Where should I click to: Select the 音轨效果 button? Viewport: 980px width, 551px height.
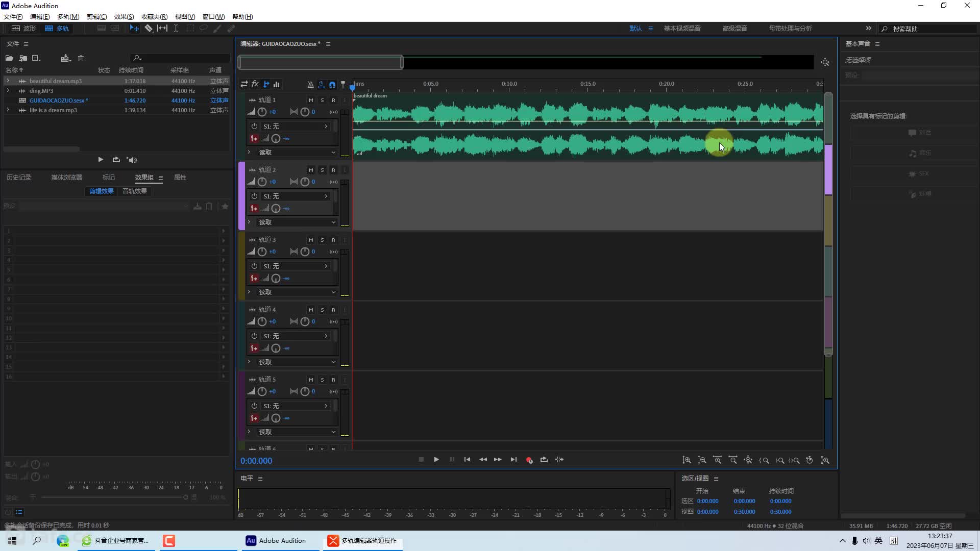(x=135, y=191)
